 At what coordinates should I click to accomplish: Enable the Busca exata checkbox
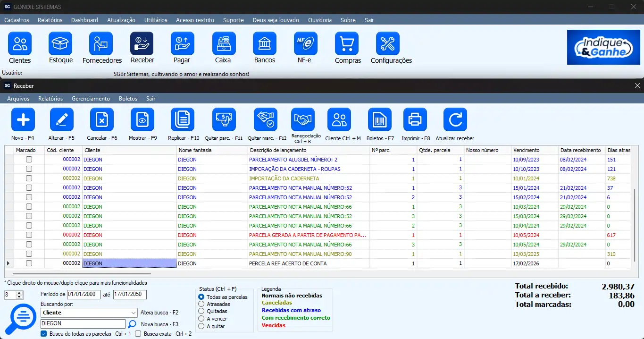[x=138, y=334]
